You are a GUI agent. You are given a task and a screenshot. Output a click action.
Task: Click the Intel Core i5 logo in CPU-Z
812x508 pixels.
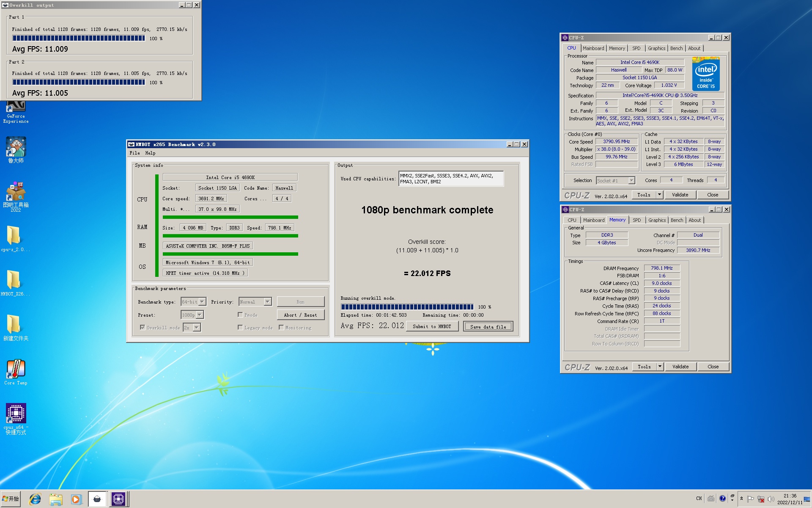[x=706, y=74]
